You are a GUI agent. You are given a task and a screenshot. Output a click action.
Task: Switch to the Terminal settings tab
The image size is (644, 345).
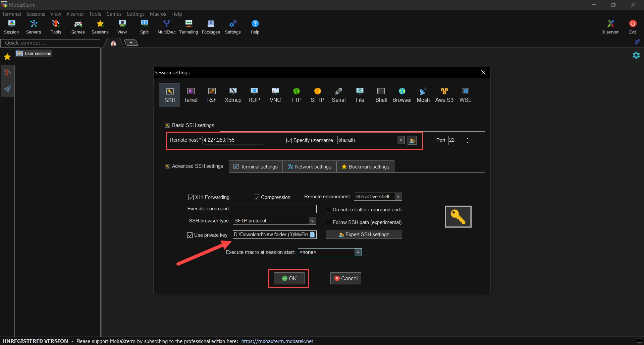pyautogui.click(x=256, y=167)
